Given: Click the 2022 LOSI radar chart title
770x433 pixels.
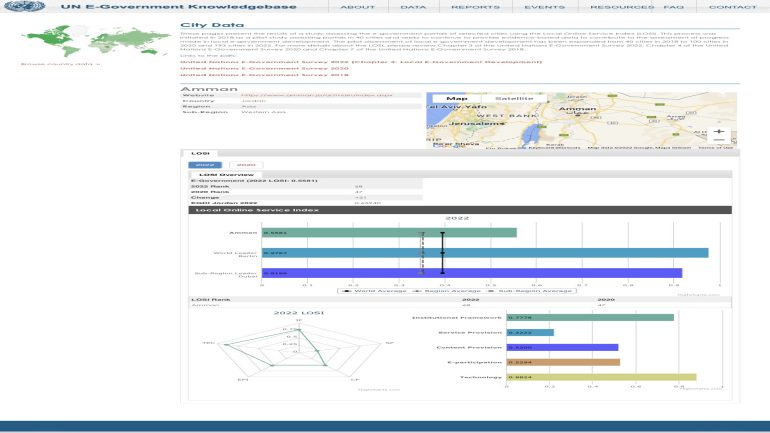Looking at the screenshot, I should (299, 313).
